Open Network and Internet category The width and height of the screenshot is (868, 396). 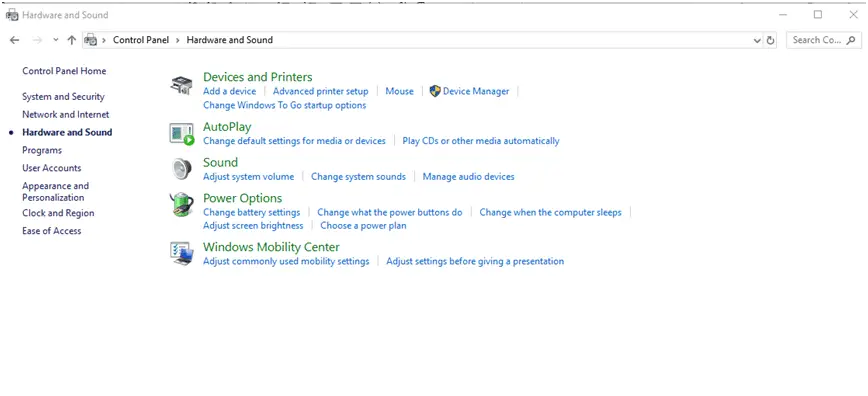[66, 115]
